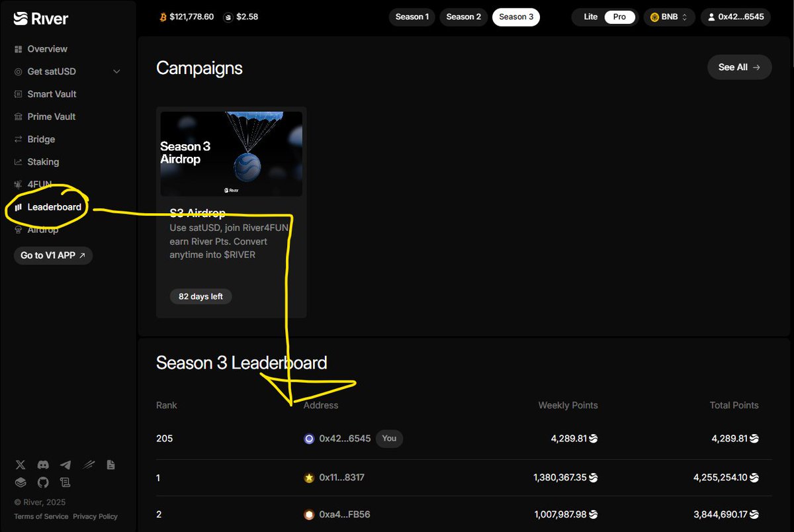This screenshot has height=532, width=794.
Task: Click the gold star avatar of rank 1
Action: click(x=309, y=478)
